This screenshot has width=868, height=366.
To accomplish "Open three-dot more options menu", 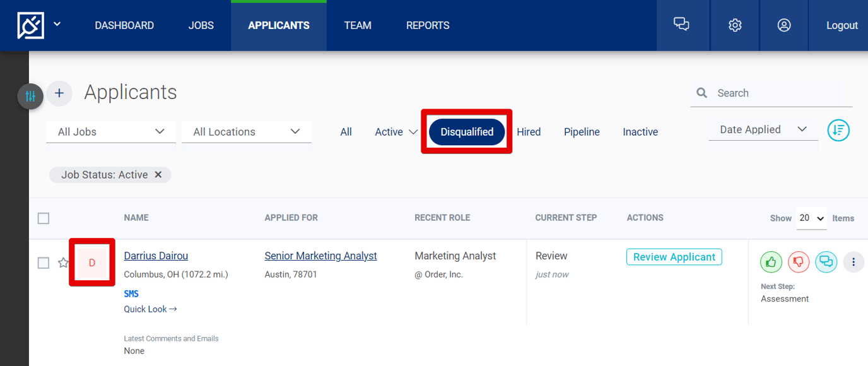I will coord(853,262).
